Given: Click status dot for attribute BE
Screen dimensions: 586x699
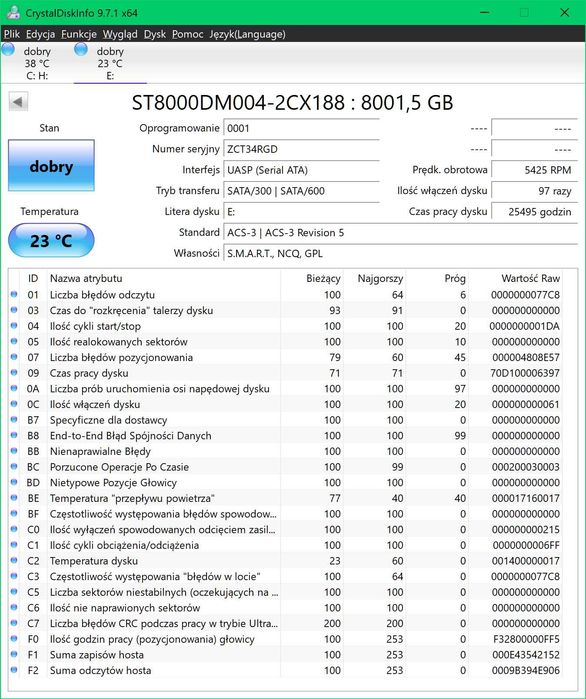Looking at the screenshot, I should (x=14, y=498).
